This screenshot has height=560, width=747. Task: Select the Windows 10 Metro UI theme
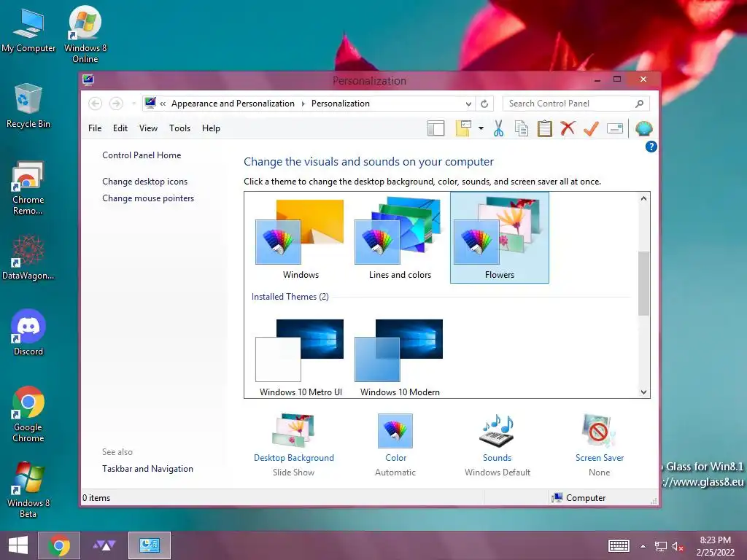301,357
